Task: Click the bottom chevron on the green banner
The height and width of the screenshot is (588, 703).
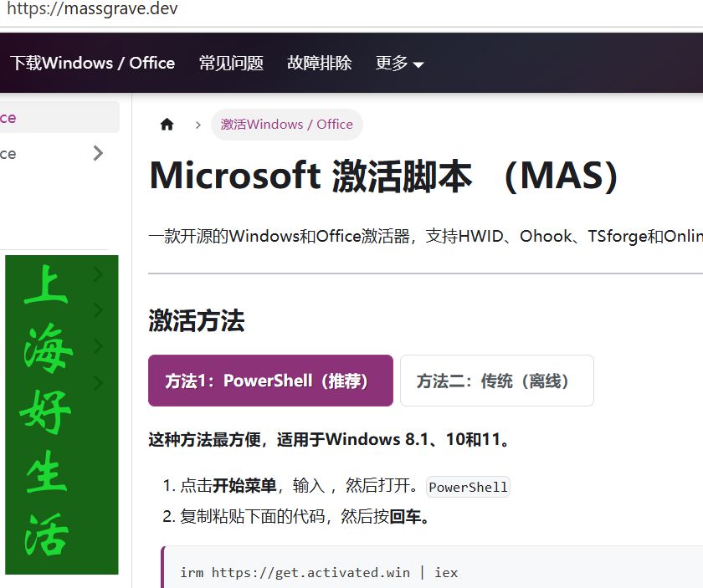Action: tap(97, 379)
